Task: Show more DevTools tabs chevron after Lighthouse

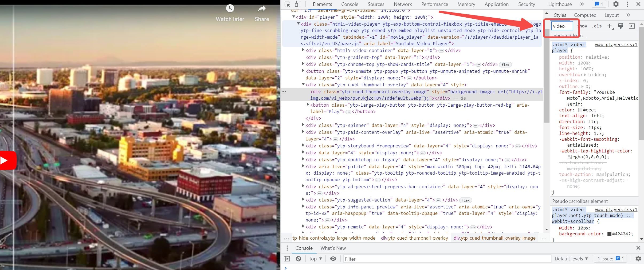Action: coord(582,4)
